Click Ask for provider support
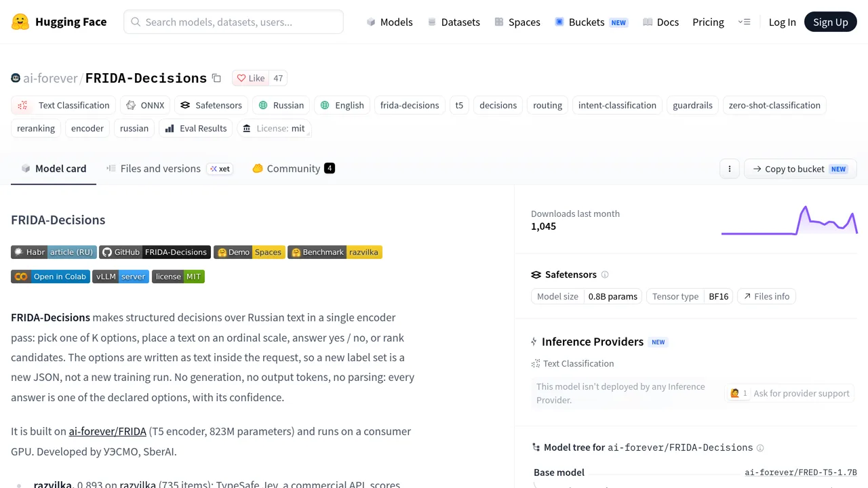The width and height of the screenshot is (868, 488). (789, 393)
